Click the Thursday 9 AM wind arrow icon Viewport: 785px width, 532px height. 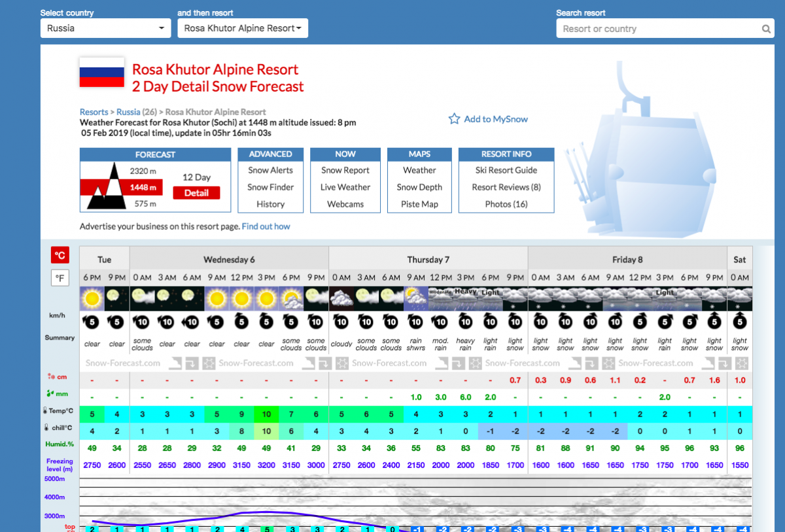tap(415, 321)
